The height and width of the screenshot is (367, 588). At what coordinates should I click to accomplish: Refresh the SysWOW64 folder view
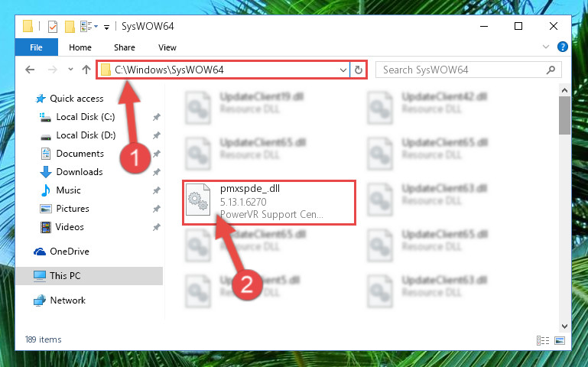(359, 70)
